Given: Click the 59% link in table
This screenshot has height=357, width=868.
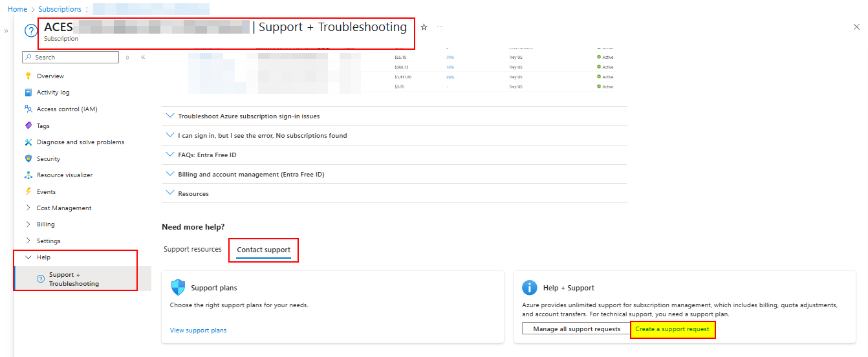Looking at the screenshot, I should click(x=450, y=77).
